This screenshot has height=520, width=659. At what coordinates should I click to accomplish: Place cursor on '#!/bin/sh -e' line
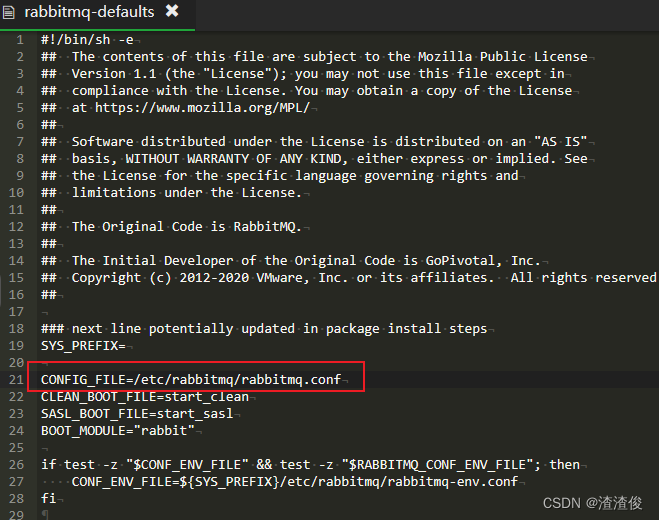87,40
